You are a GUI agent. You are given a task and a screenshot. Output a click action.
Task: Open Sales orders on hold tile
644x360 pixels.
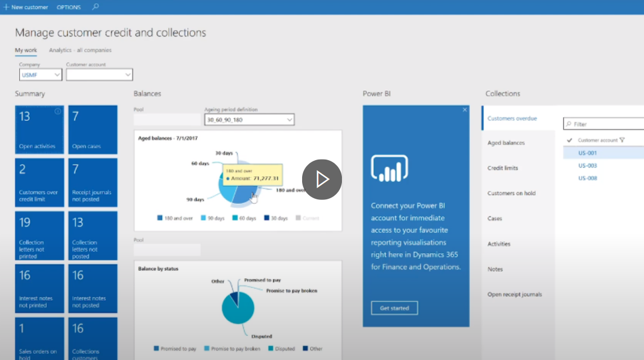(x=39, y=339)
